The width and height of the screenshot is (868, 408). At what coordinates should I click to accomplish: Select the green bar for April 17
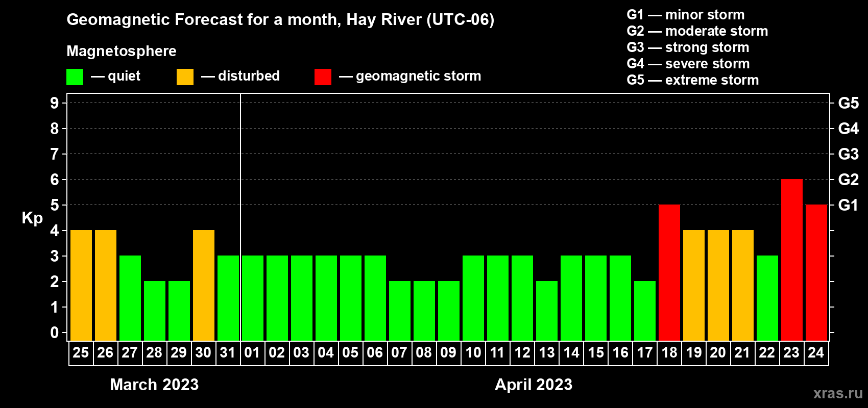pyautogui.click(x=645, y=311)
